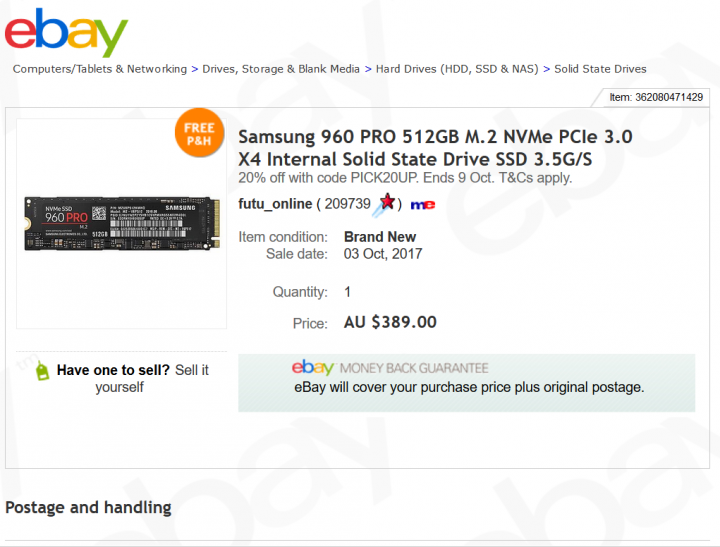Click the eBay logo
720x547 pixels.
66,32
